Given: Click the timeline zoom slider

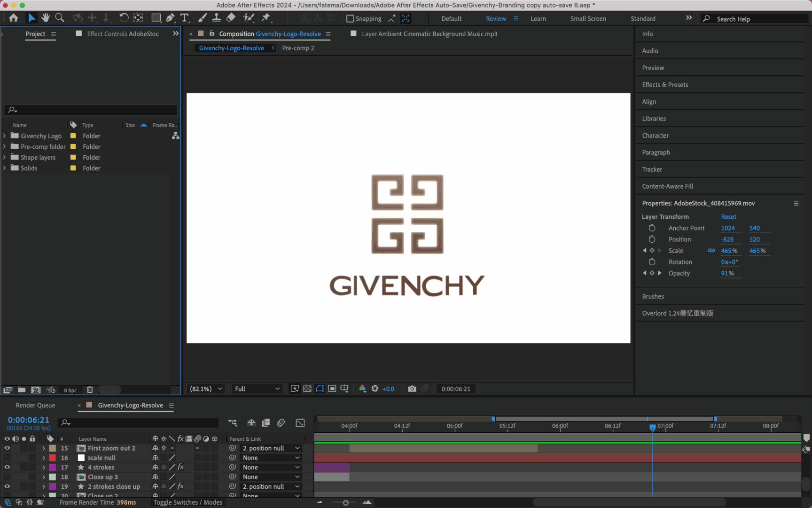Looking at the screenshot, I should pyautogui.click(x=345, y=503).
